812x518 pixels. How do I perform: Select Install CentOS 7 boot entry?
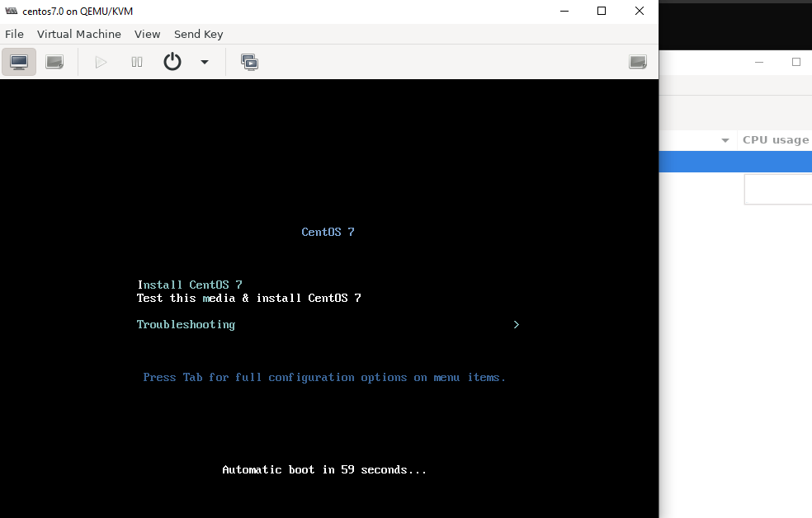[x=190, y=285]
